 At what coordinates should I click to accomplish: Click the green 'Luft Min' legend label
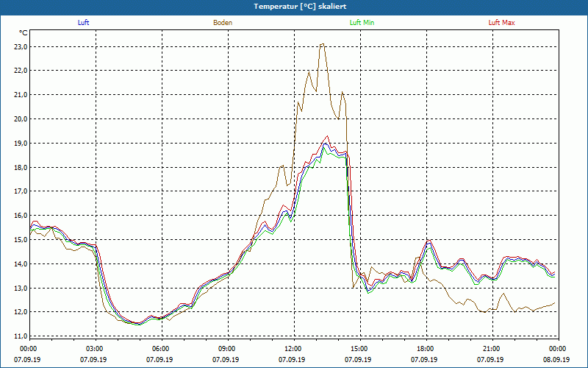coord(362,23)
